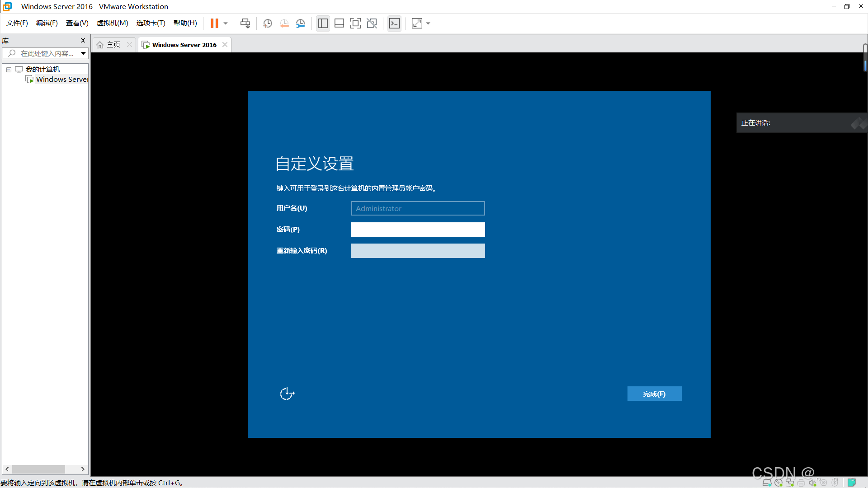Open the 虚拟机(M) menu

[x=112, y=23]
